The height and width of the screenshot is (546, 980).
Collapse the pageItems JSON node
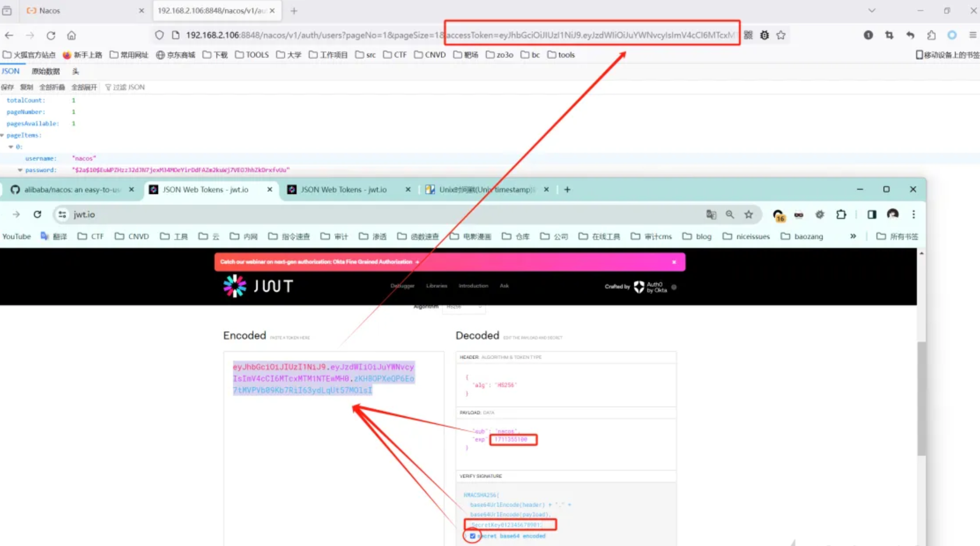3,135
